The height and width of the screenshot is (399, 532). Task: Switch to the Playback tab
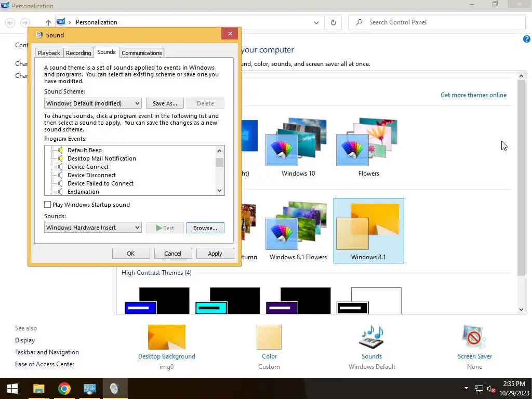coord(49,53)
